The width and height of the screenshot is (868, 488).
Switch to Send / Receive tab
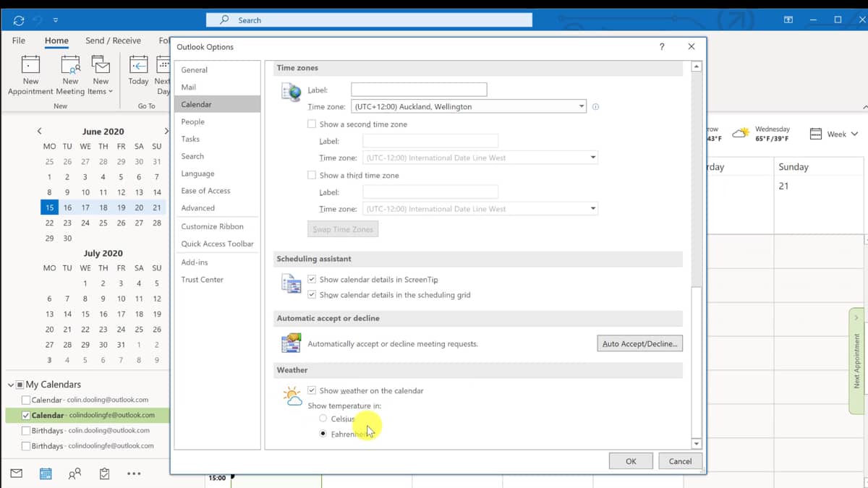click(x=113, y=40)
